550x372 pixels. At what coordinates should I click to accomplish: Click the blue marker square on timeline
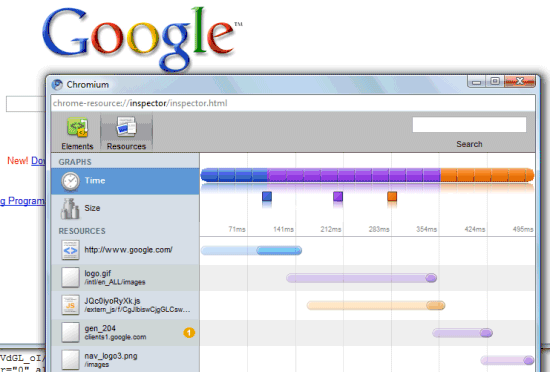point(267,196)
